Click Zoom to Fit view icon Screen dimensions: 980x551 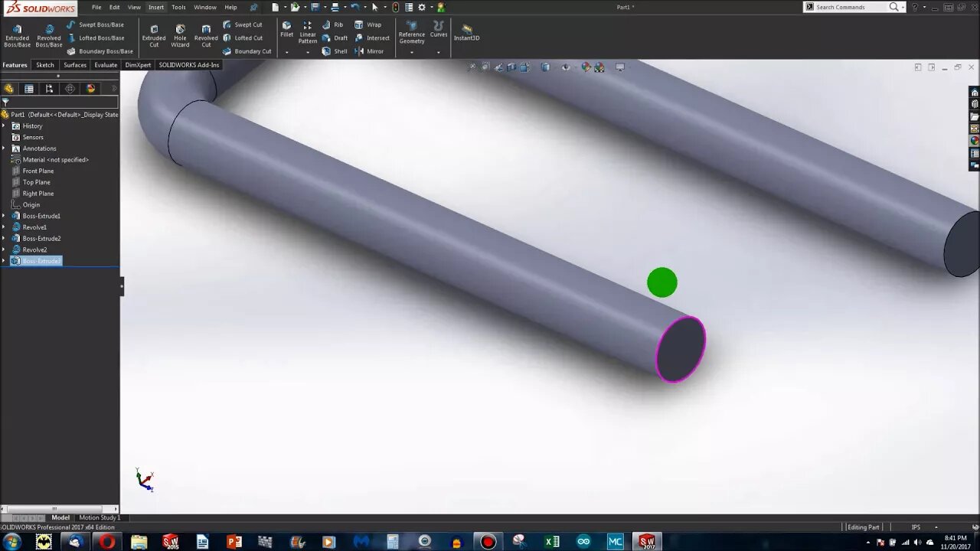click(472, 67)
